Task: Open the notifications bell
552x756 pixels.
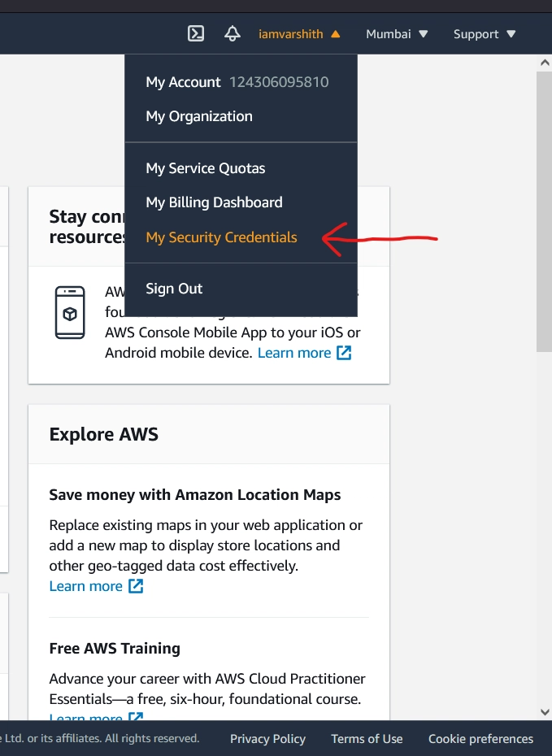Action: point(233,34)
